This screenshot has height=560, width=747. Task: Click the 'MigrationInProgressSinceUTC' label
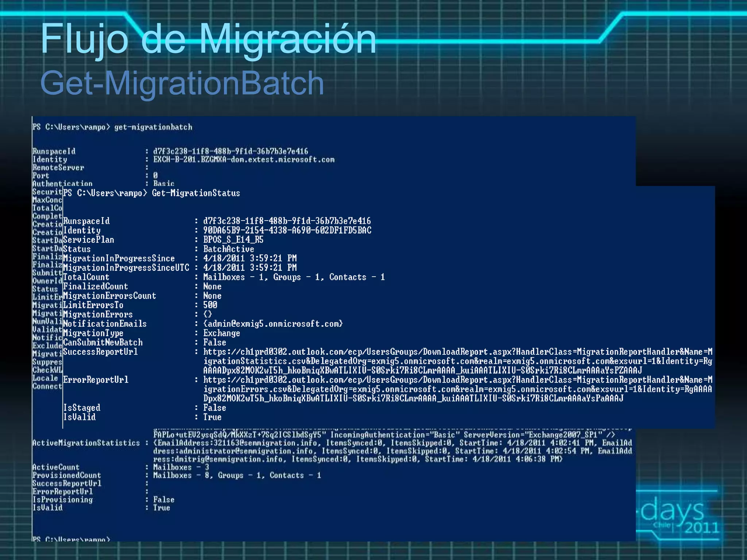click(126, 268)
